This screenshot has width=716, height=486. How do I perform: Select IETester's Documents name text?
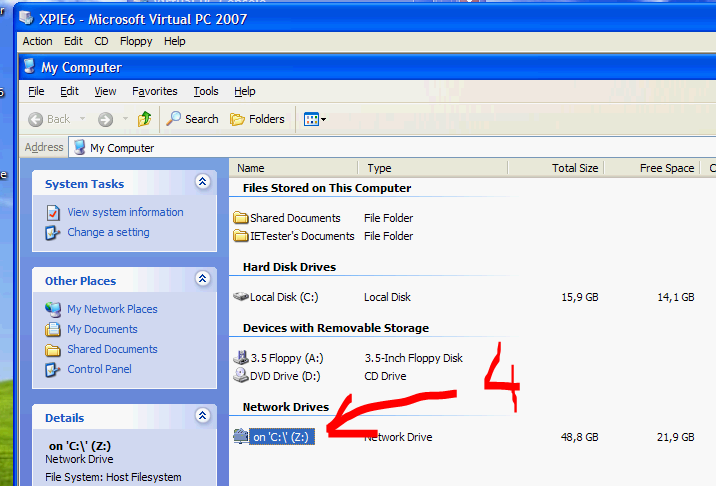pyautogui.click(x=302, y=236)
